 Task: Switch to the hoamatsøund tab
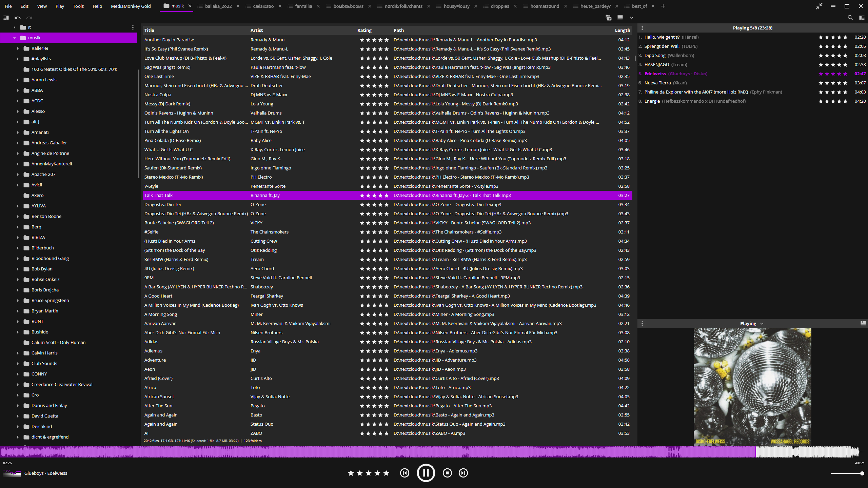(x=544, y=6)
